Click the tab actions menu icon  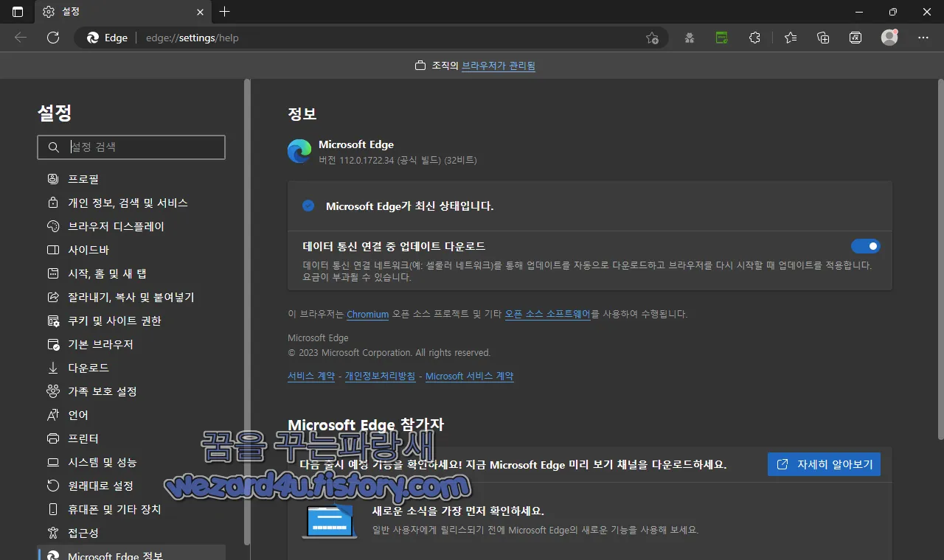coord(18,12)
